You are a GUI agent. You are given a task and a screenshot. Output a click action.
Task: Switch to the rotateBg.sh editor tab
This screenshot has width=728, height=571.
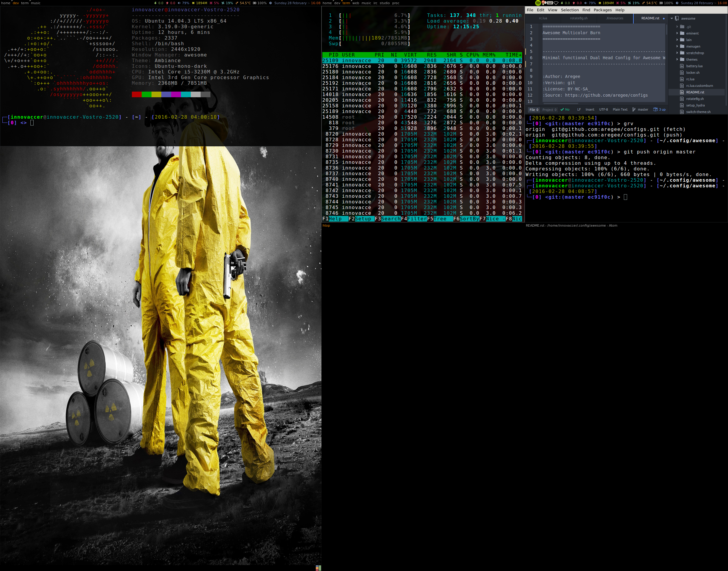[x=579, y=18]
